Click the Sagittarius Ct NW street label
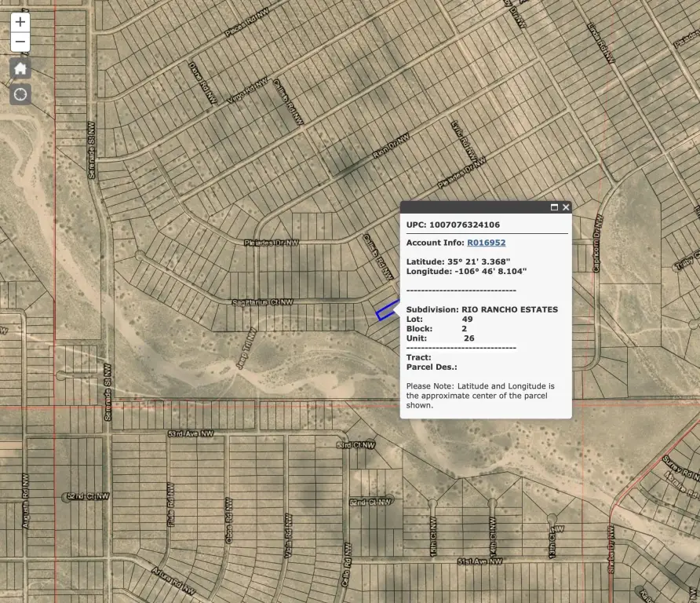The width and height of the screenshot is (700, 603). coord(262,301)
